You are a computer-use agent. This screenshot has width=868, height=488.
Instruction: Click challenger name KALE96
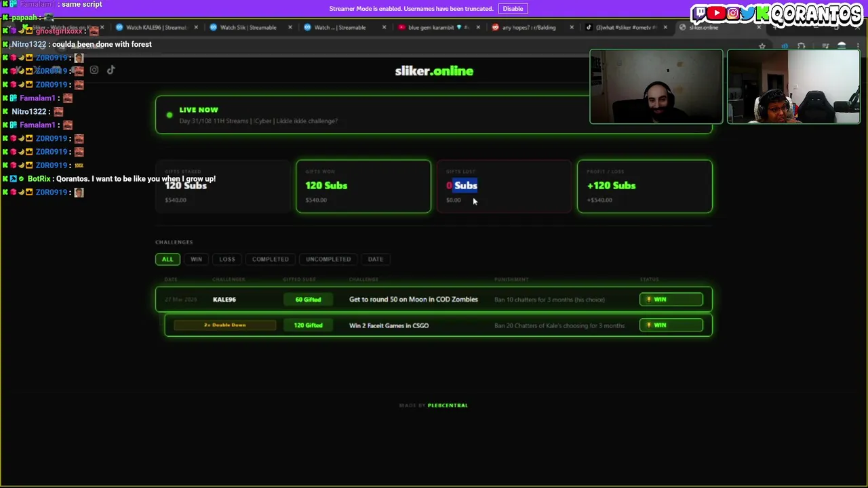[224, 300]
